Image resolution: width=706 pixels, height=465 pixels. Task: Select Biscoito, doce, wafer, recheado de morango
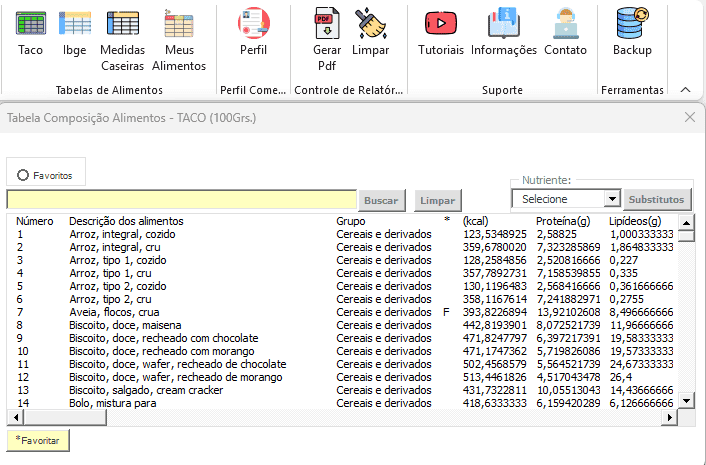[342, 377]
